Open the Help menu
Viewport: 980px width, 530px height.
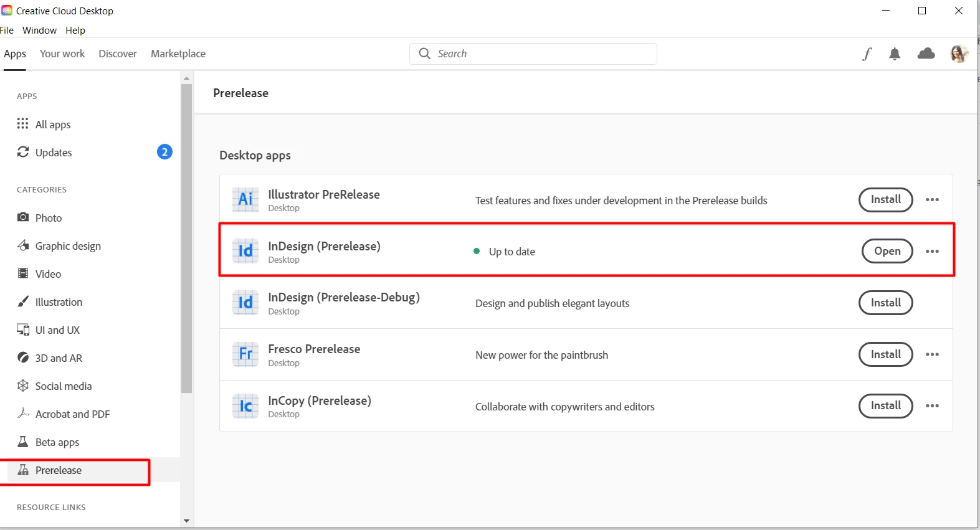(x=75, y=31)
